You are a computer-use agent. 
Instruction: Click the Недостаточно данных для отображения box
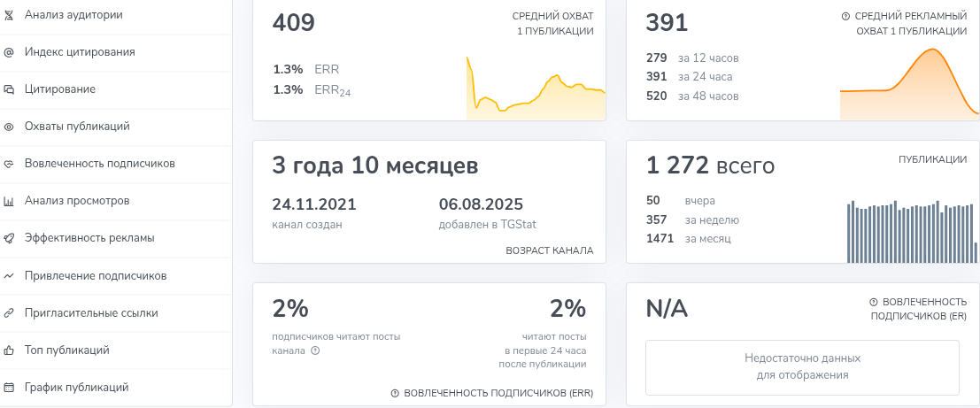click(802, 367)
